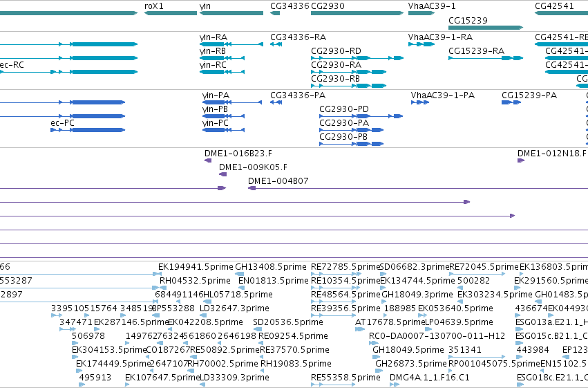The width and height of the screenshot is (588, 388).
Task: Click the RC0-DA0007-130700-011-H12 label
Action: [x=437, y=336]
